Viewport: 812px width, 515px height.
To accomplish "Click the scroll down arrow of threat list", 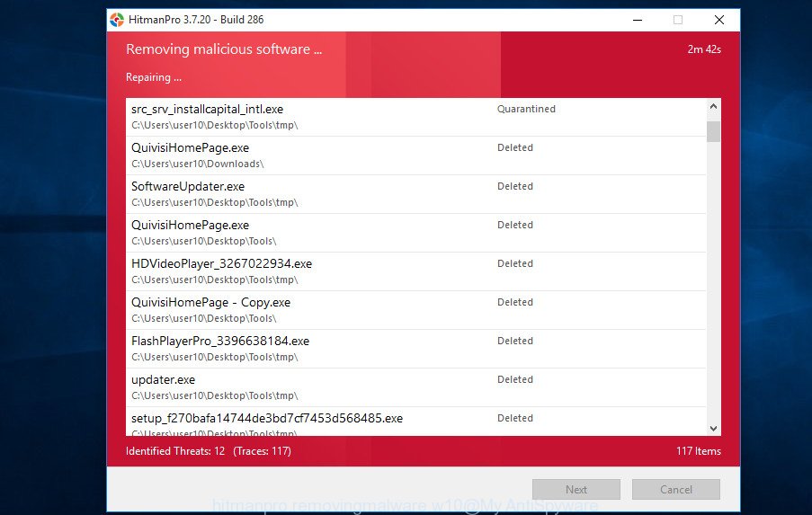I will click(x=713, y=429).
